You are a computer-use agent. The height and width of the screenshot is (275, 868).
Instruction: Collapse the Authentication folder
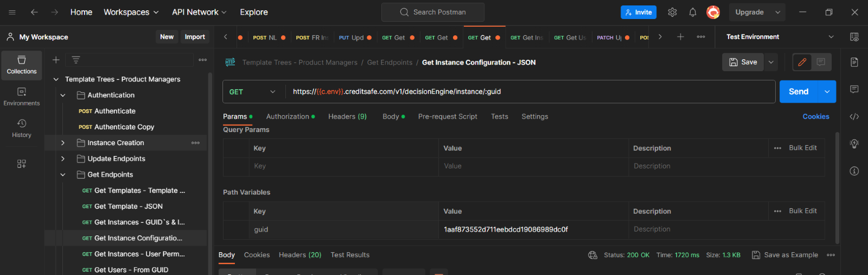[x=63, y=95]
